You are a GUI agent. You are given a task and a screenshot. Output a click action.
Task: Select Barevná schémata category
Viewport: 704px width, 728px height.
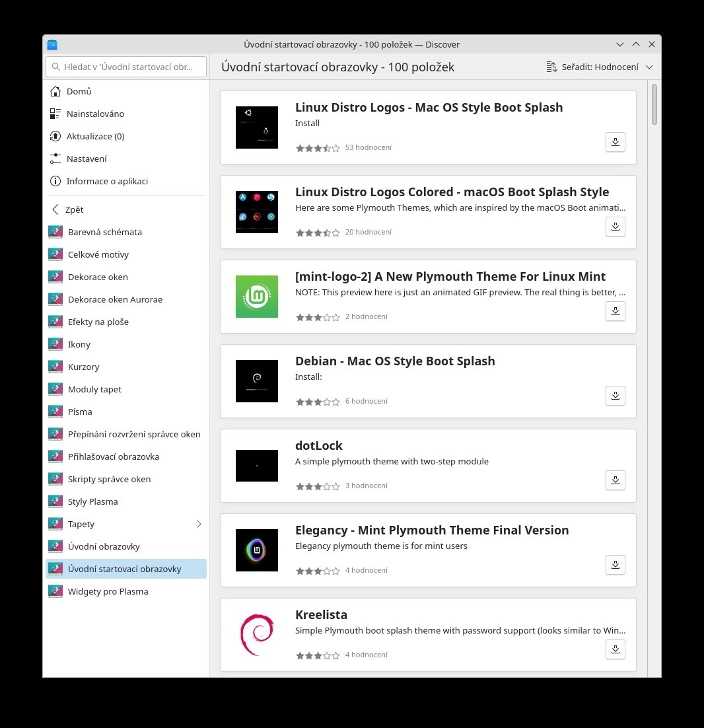pos(125,232)
